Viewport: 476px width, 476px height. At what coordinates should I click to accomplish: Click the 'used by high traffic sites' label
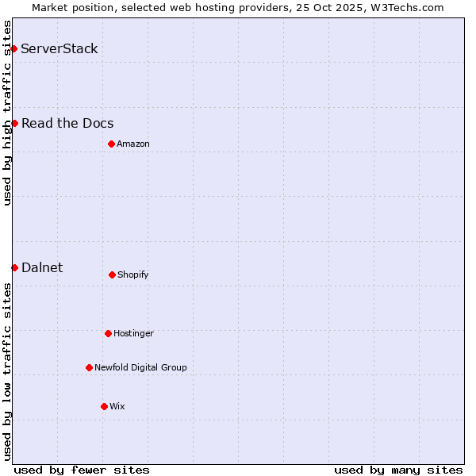[7, 113]
